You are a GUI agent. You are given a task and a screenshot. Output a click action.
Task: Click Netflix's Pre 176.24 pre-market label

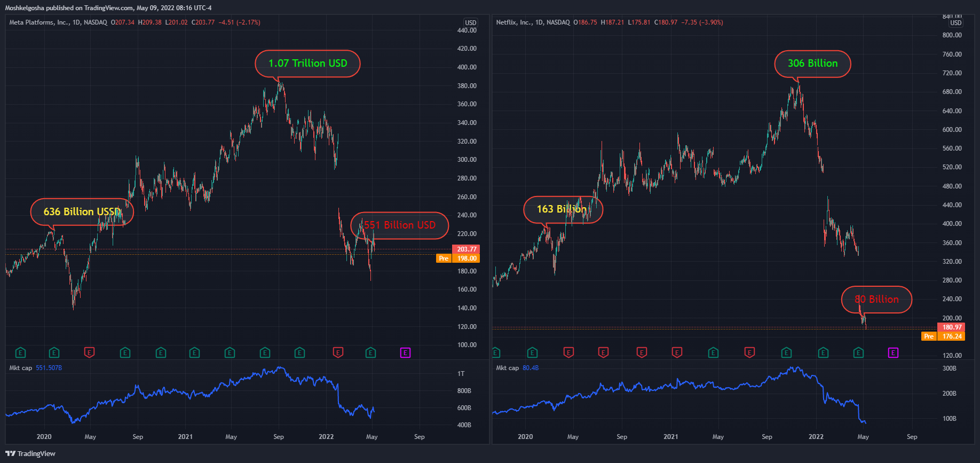click(943, 336)
